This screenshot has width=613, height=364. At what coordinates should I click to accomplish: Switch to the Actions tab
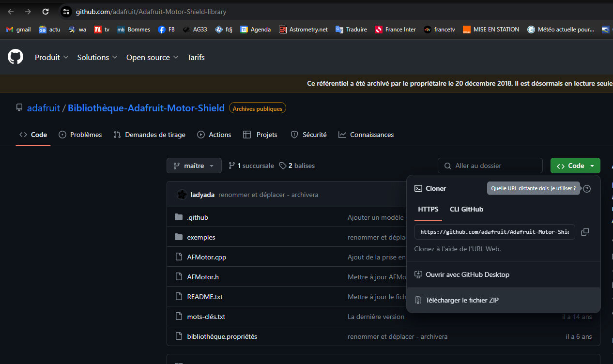pyautogui.click(x=214, y=135)
